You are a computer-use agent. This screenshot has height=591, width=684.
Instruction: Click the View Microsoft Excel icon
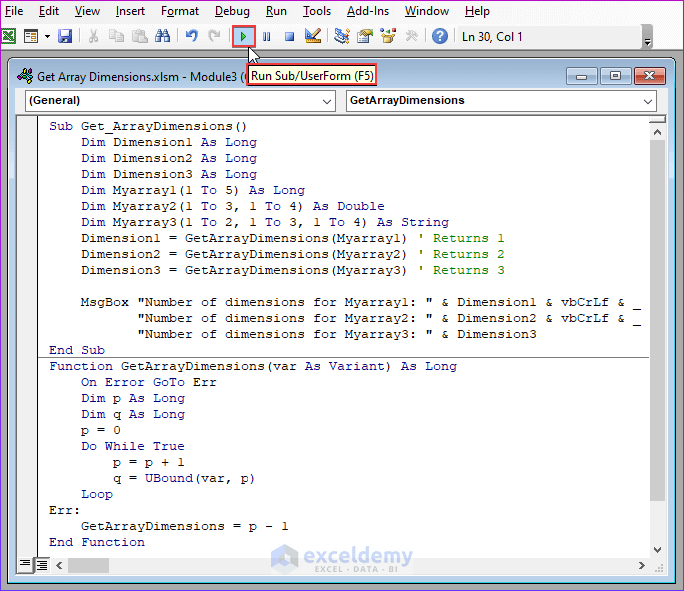click(9, 36)
